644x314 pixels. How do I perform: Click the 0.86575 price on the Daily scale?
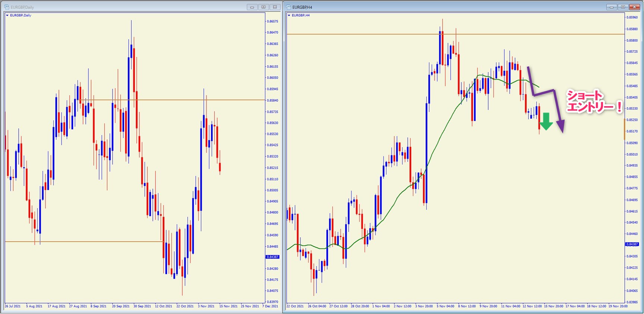(x=273, y=21)
